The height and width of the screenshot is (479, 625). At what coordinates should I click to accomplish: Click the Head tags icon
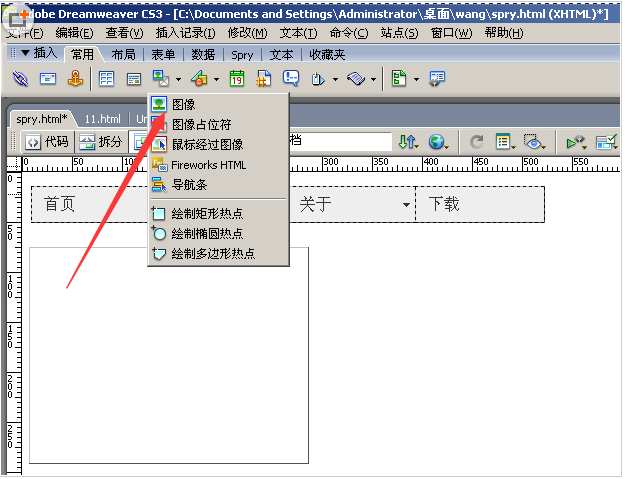[318, 79]
